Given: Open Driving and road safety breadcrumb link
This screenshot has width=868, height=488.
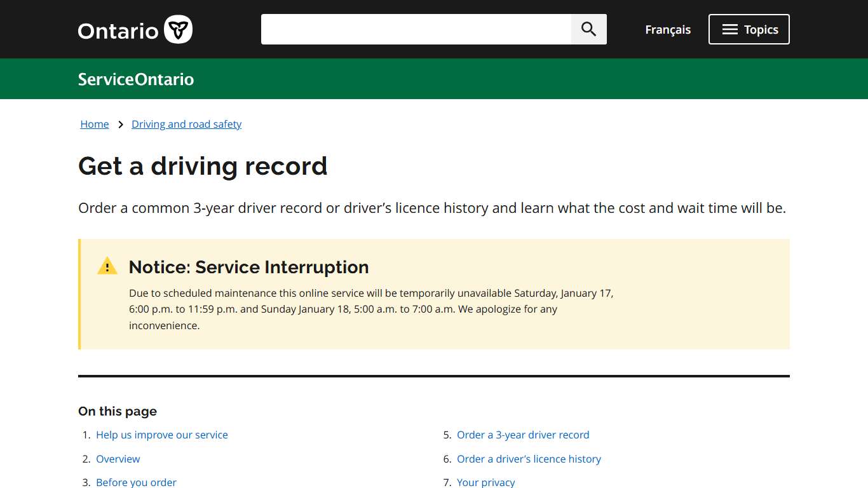Looking at the screenshot, I should [x=186, y=124].
